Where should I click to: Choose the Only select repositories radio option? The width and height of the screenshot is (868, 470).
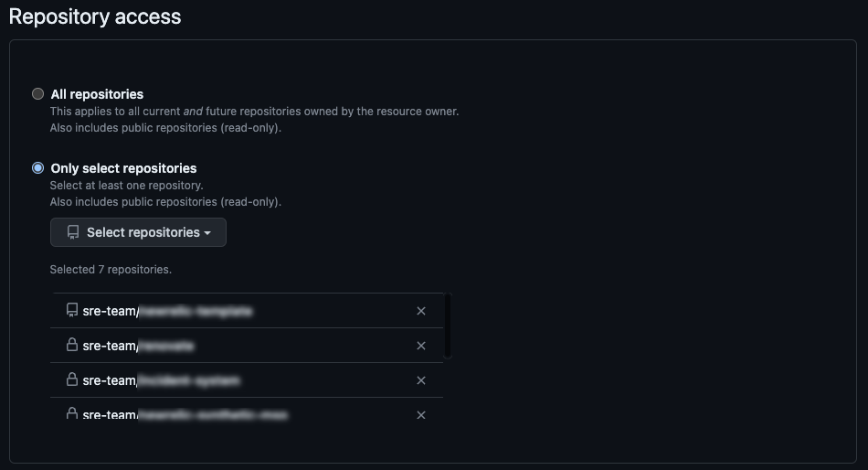click(x=37, y=168)
